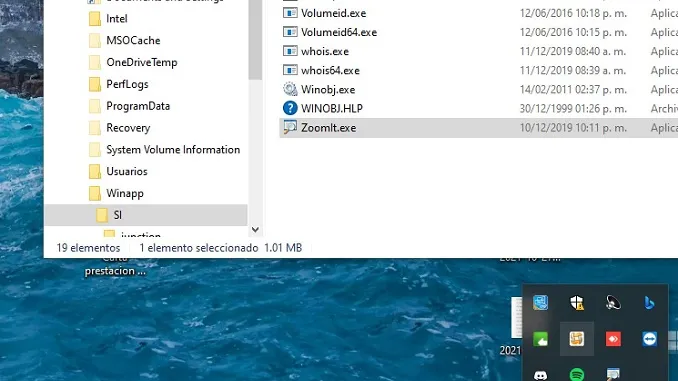Click the whois.exe file icon
This screenshot has width=678, height=381.
290,51
